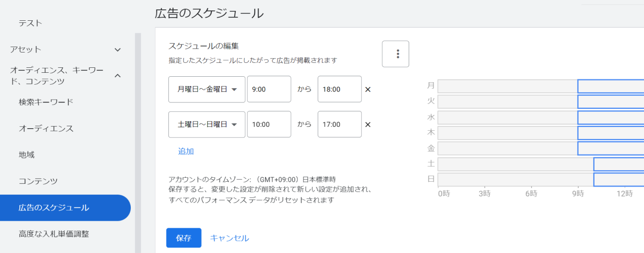
Task: Click the 日本標準時 timezone text
Action: [320, 179]
